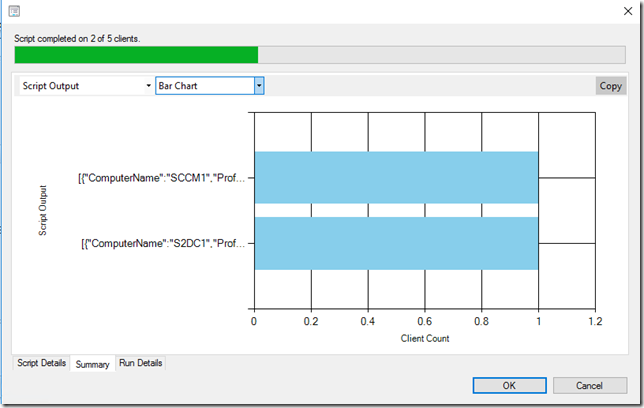The image size is (644, 408).
Task: Confirm with the OK button
Action: [509, 385]
